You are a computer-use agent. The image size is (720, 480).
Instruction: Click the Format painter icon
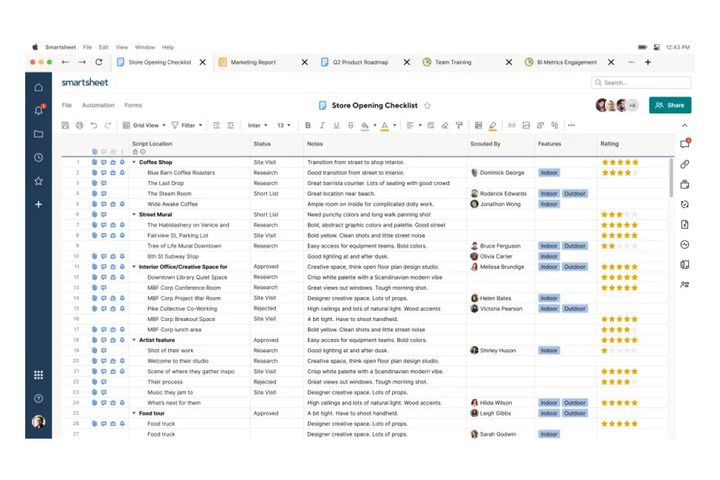[x=459, y=125]
